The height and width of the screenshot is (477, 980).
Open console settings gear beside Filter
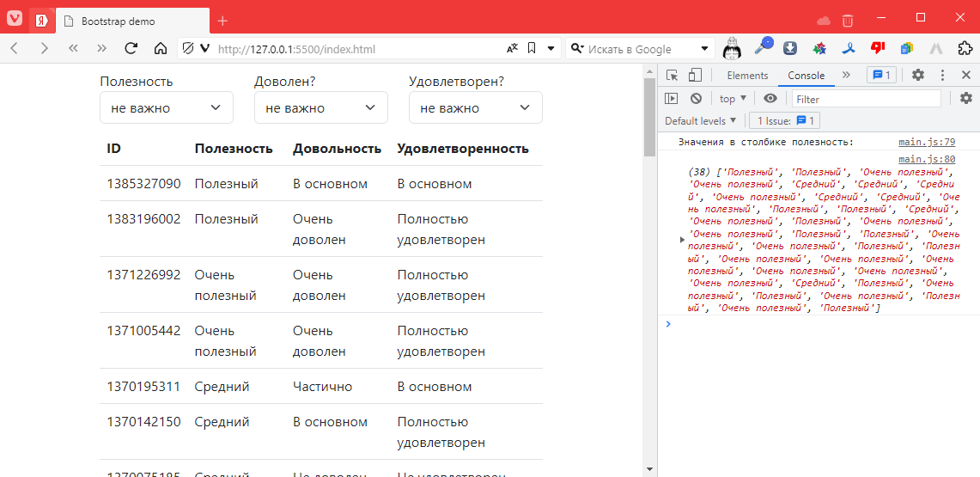[x=965, y=99]
